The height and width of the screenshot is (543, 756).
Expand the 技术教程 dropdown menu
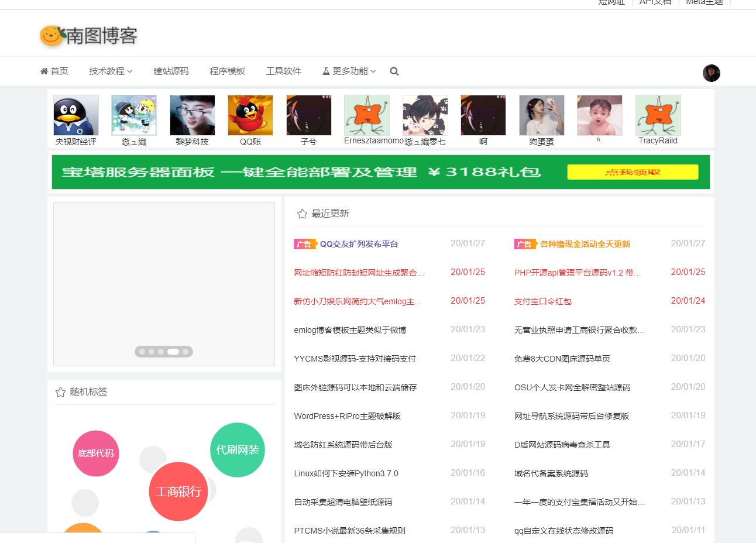pyautogui.click(x=111, y=71)
